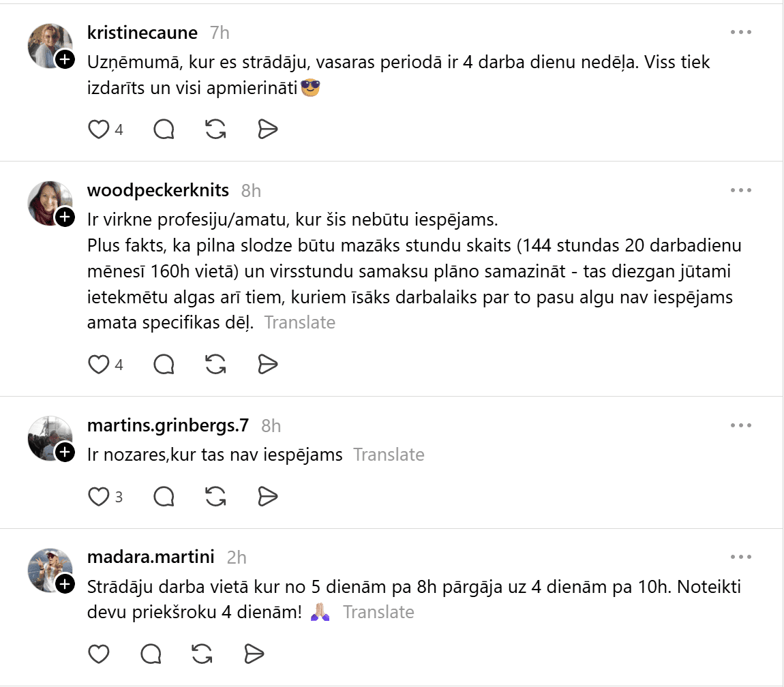Repost woodpeckerknits' comment
Viewport: 784px width, 687px height.
tap(215, 365)
